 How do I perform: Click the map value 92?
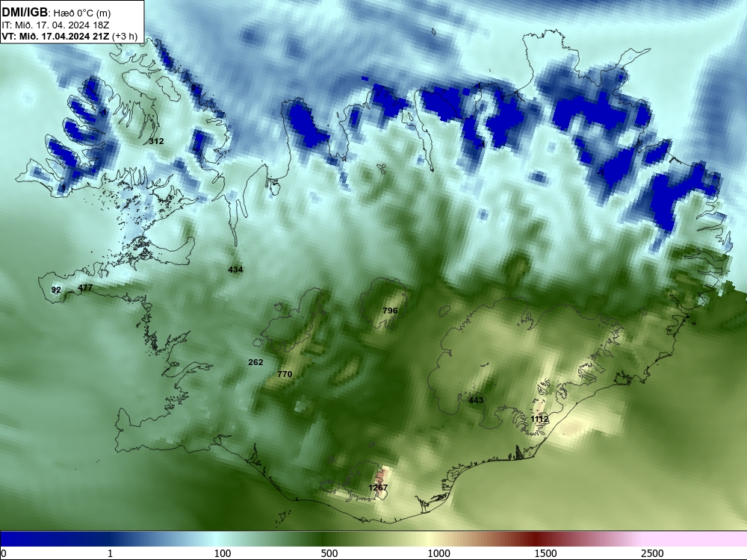click(56, 290)
